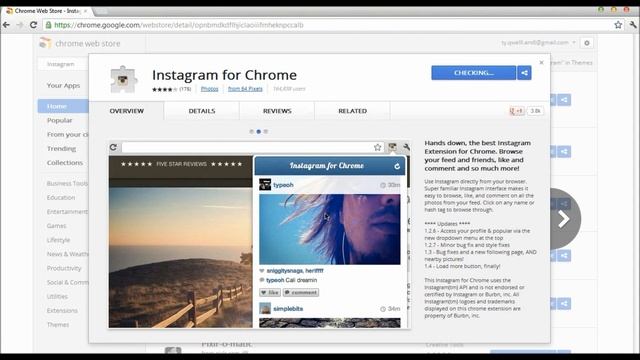Open Utilities category
Screen dimensions: 640x360
[x=57, y=296]
